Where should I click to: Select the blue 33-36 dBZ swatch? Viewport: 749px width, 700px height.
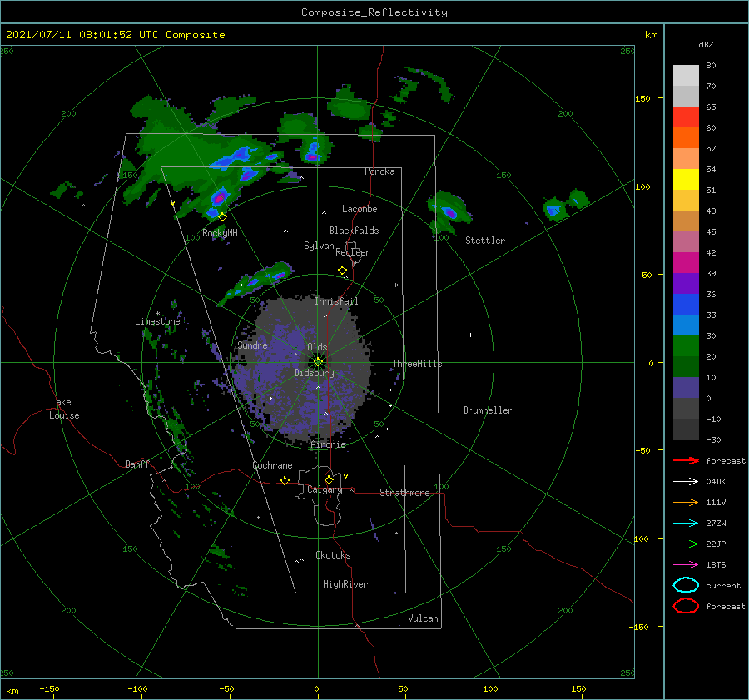(686, 305)
